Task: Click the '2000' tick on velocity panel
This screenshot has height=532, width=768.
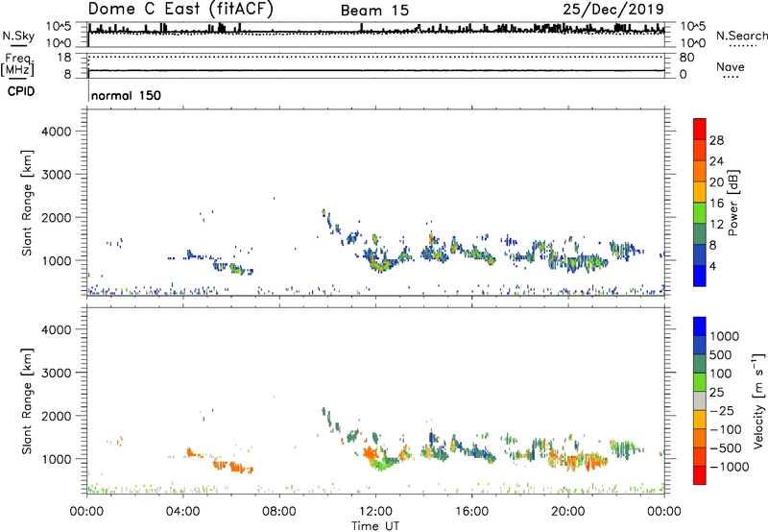Action: pos(57,416)
